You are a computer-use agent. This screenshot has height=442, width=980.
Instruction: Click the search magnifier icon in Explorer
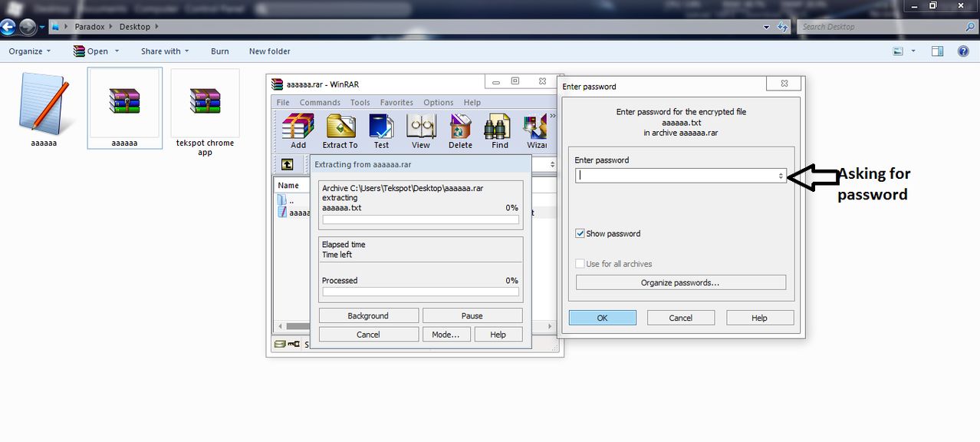(x=970, y=27)
